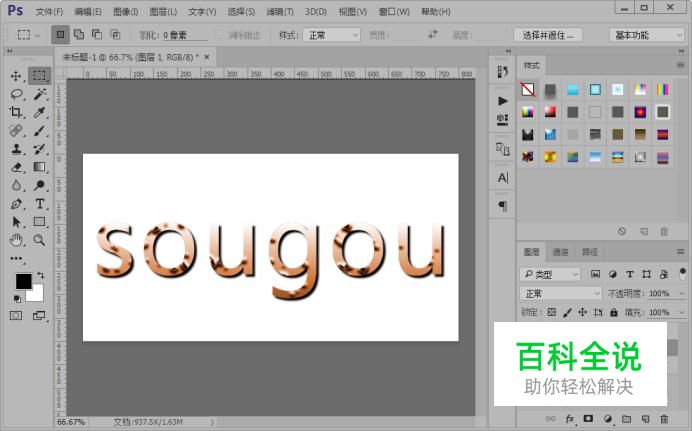Switch to the 通道 channels tab
Viewport: 692px width, 431px height.
pyautogui.click(x=560, y=252)
